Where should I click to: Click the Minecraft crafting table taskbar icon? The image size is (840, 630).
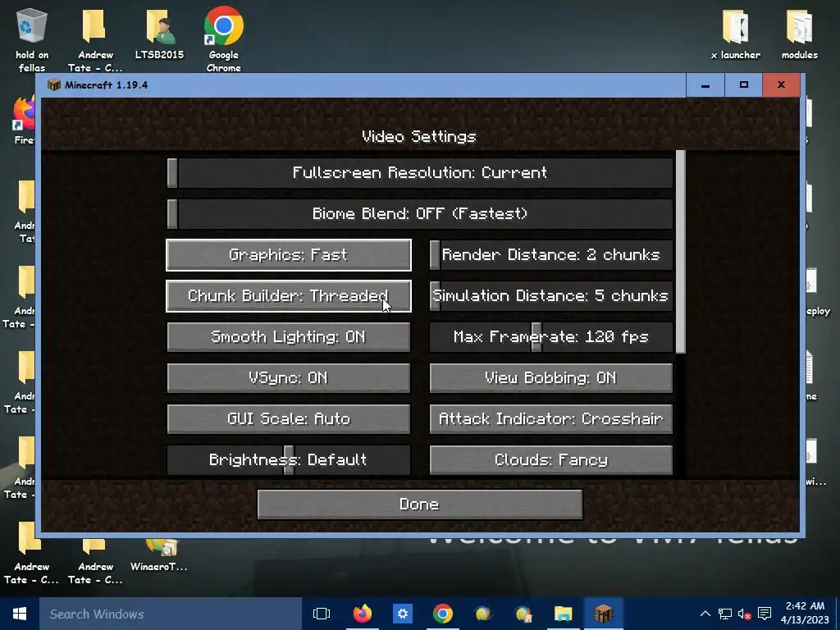point(603,614)
